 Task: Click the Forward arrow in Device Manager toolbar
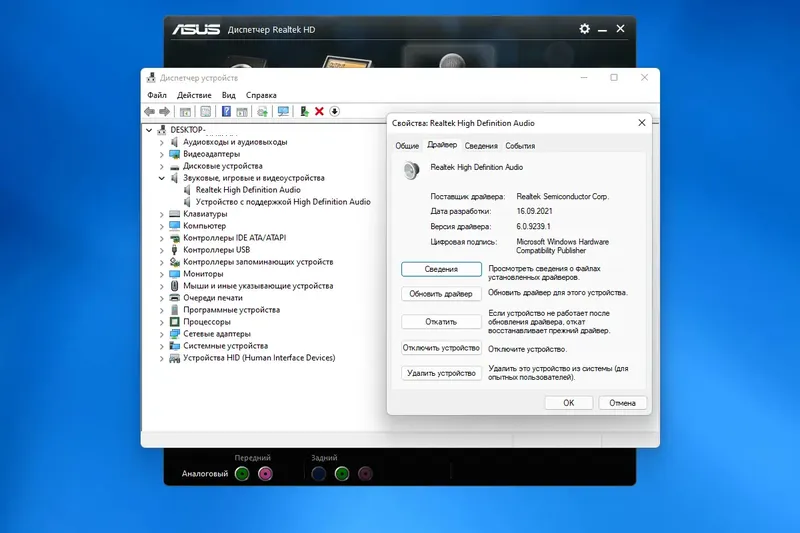pyautogui.click(x=164, y=111)
